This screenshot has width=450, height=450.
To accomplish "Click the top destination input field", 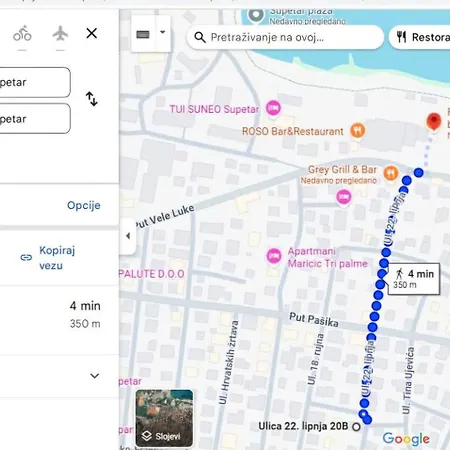I will coord(35,82).
